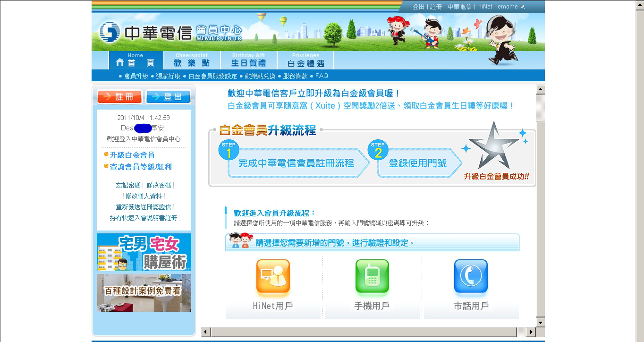The width and height of the screenshot is (644, 342).
Task: Open the 白金禮遇 Privileges tab
Action: tap(305, 60)
